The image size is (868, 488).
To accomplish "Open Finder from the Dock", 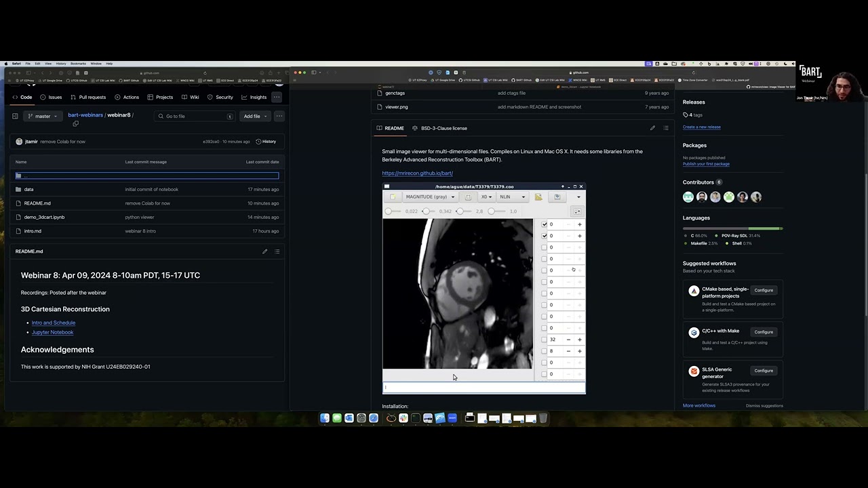I will 325,418.
